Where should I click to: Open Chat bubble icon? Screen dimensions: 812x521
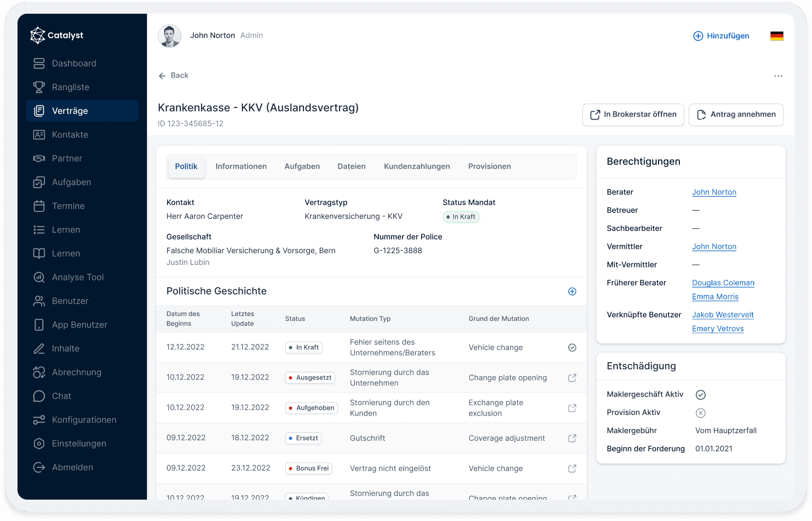(39, 397)
